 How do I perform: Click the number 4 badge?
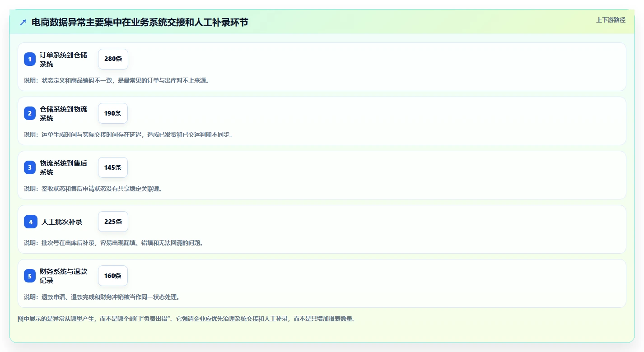31,222
